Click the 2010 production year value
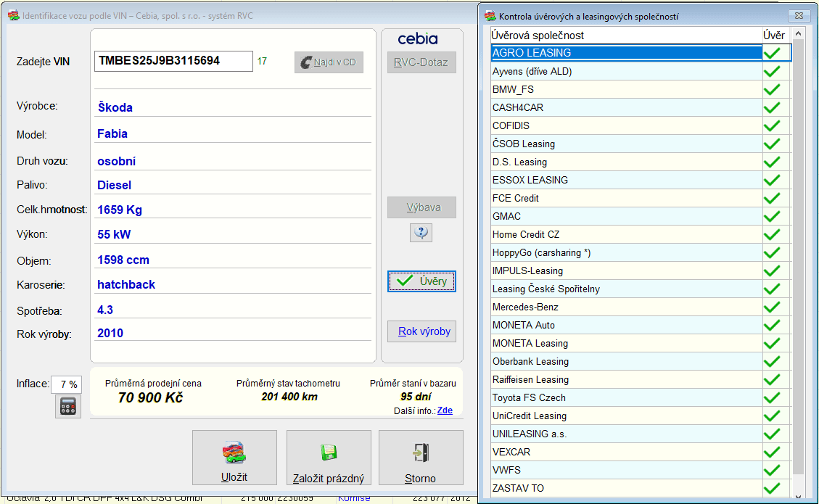This screenshot has width=819, height=504. 110,333
